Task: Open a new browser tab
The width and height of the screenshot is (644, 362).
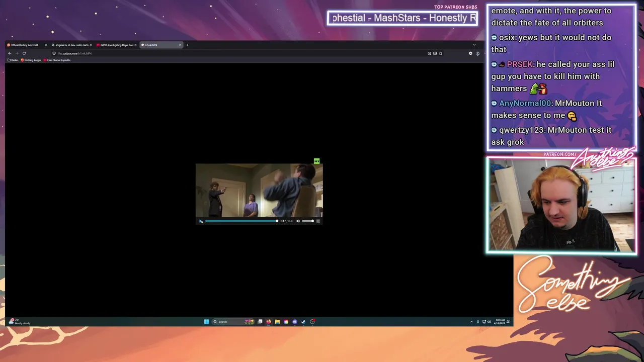Action: 188,45
